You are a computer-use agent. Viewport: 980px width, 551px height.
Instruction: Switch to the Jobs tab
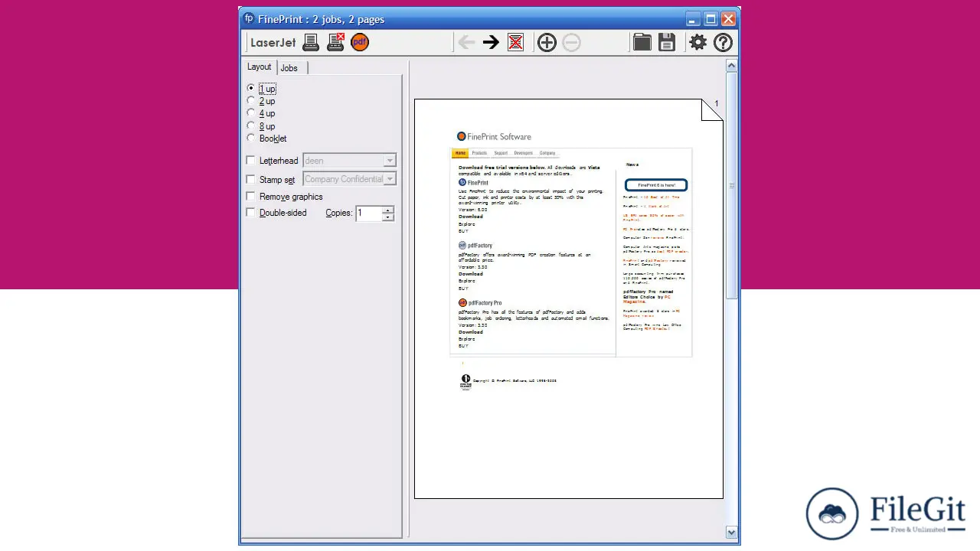click(x=291, y=68)
